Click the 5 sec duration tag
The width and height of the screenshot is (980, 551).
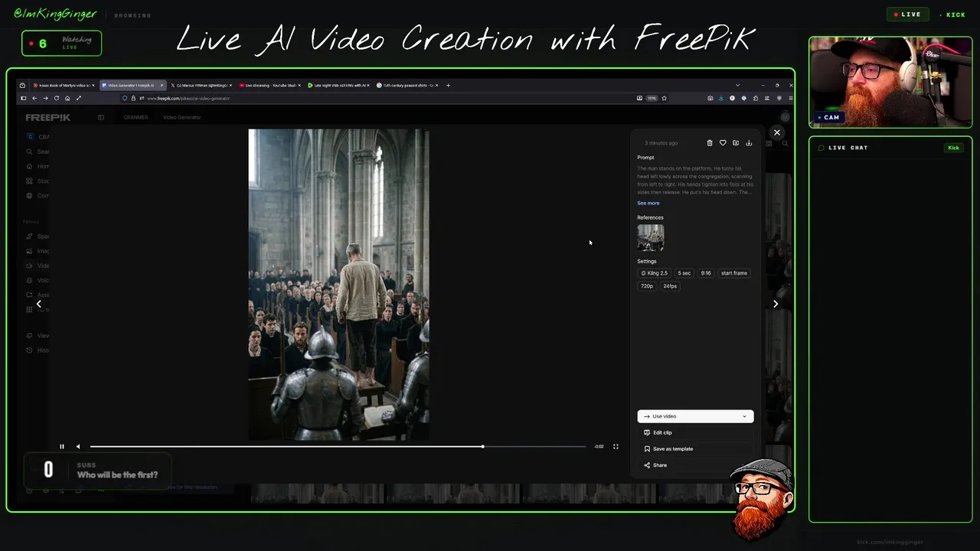tap(684, 273)
